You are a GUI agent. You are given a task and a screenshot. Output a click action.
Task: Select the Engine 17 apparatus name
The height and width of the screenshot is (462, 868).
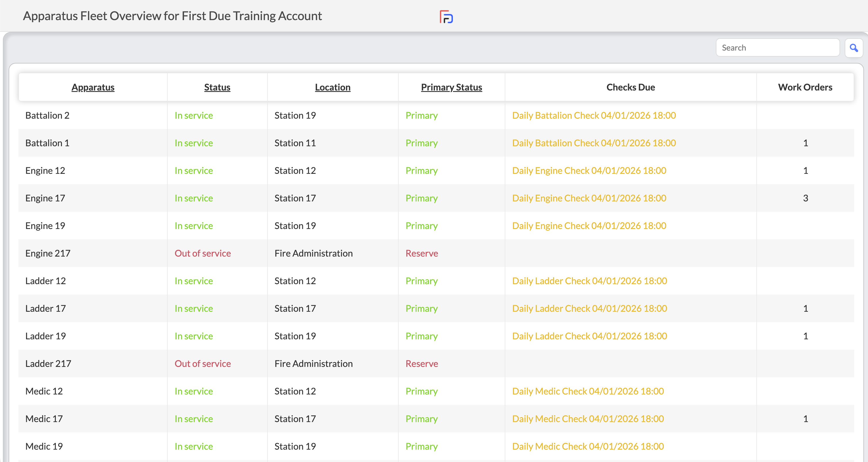[x=45, y=198]
